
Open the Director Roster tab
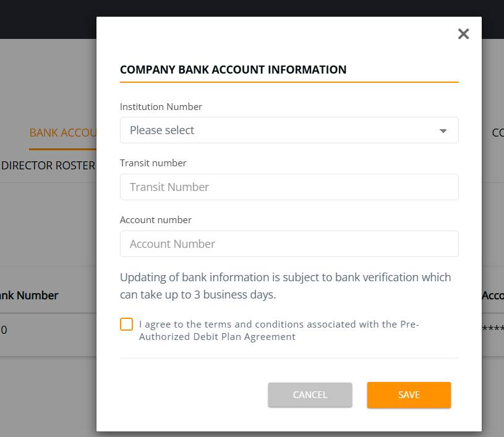48,166
